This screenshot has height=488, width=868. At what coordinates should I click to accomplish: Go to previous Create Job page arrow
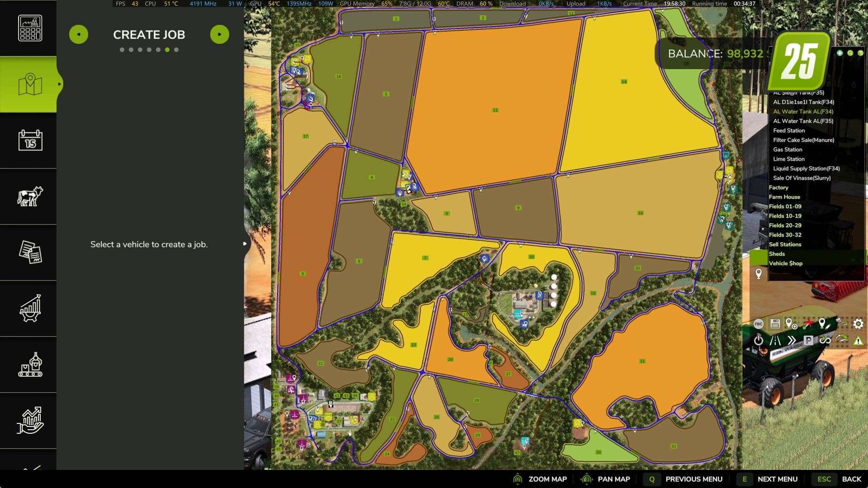click(x=79, y=34)
